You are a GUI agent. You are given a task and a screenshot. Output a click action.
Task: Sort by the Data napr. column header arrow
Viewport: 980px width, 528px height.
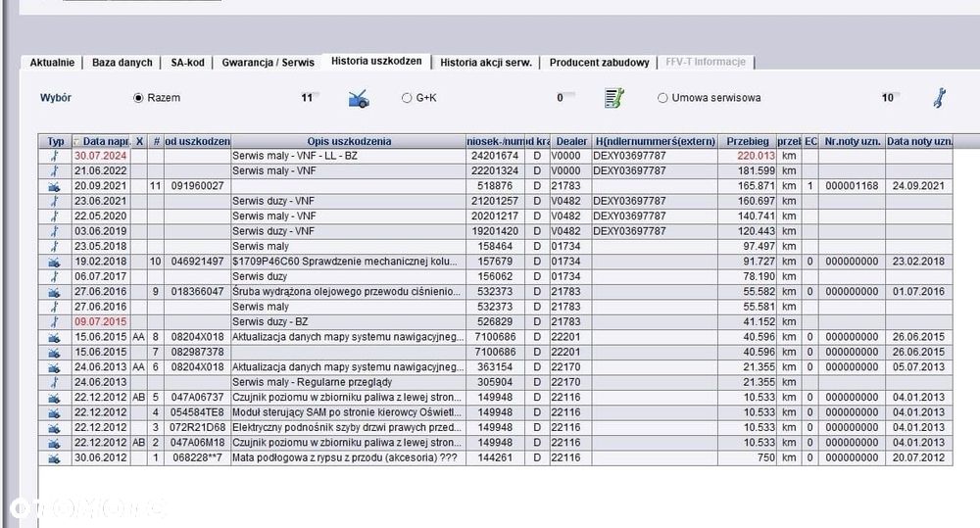click(x=77, y=142)
